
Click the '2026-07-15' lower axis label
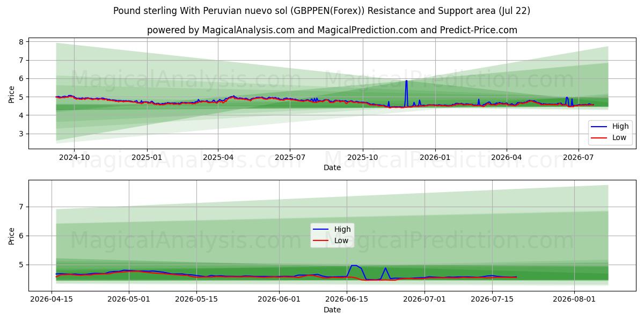pyautogui.click(x=492, y=300)
